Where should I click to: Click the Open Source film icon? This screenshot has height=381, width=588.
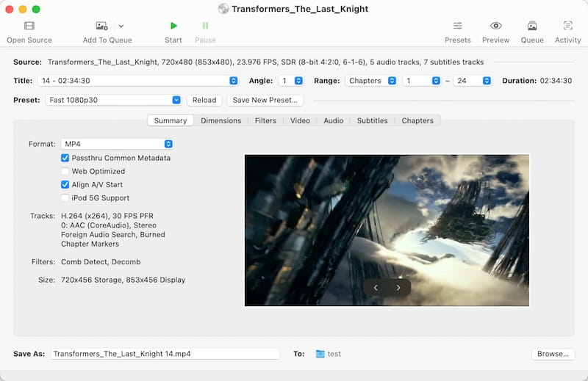[x=29, y=26]
